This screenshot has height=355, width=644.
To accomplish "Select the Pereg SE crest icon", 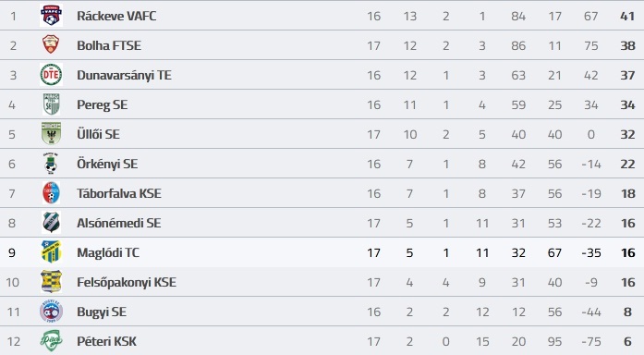I will tap(52, 104).
